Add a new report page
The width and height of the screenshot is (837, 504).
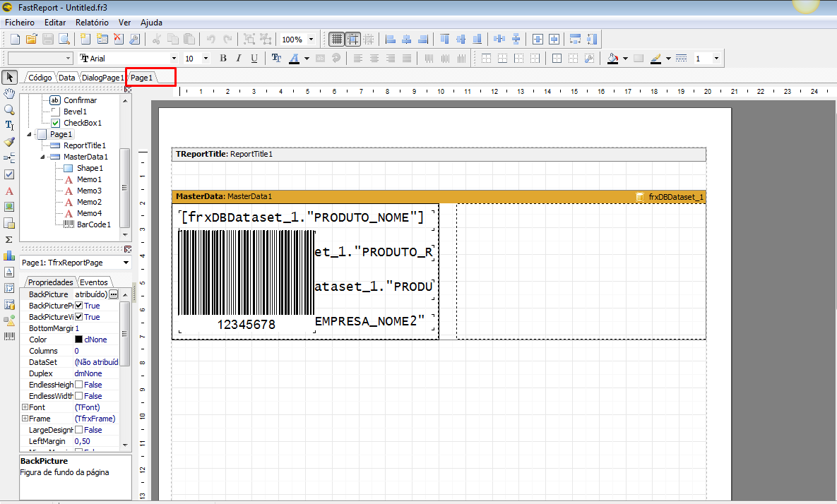[x=85, y=39]
